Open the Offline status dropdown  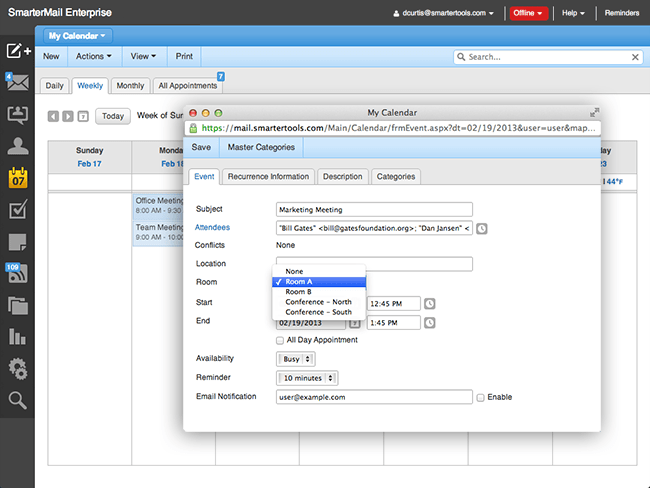528,13
